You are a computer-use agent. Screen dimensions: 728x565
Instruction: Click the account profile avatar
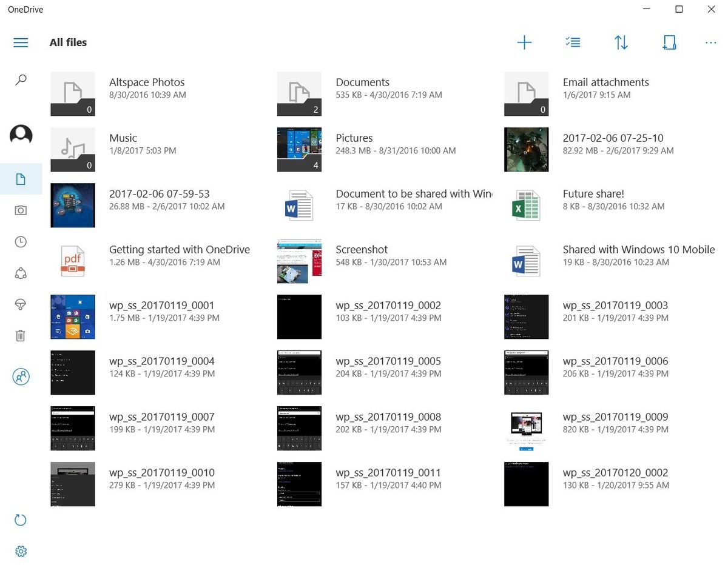[21, 135]
